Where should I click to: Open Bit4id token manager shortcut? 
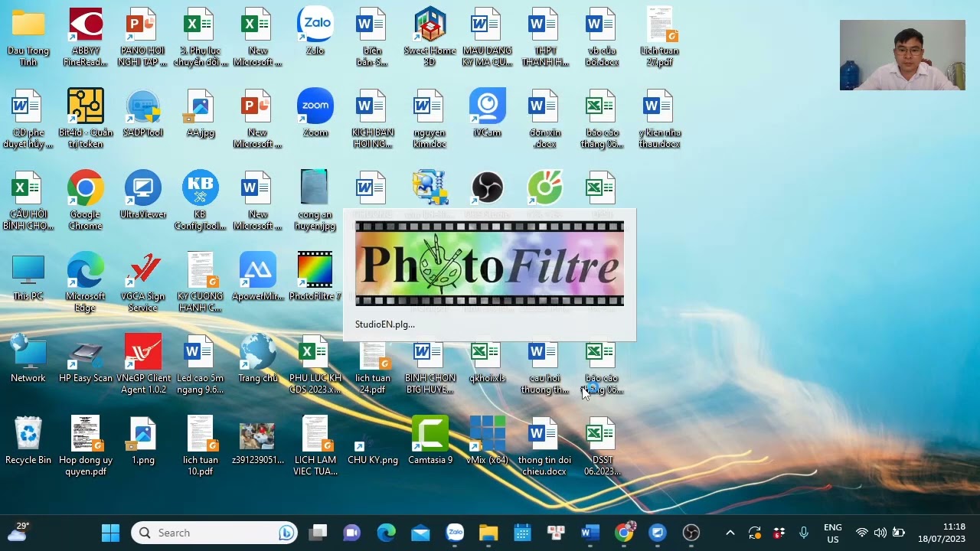pos(85,119)
